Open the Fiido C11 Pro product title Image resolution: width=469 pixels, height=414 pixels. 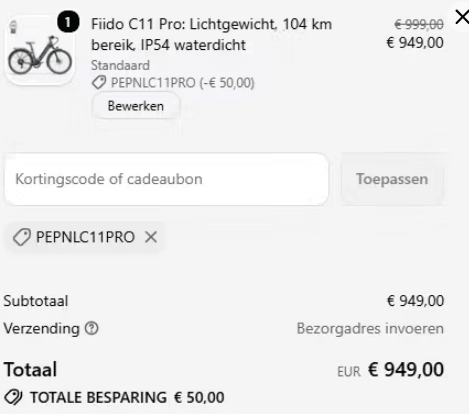[211, 34]
